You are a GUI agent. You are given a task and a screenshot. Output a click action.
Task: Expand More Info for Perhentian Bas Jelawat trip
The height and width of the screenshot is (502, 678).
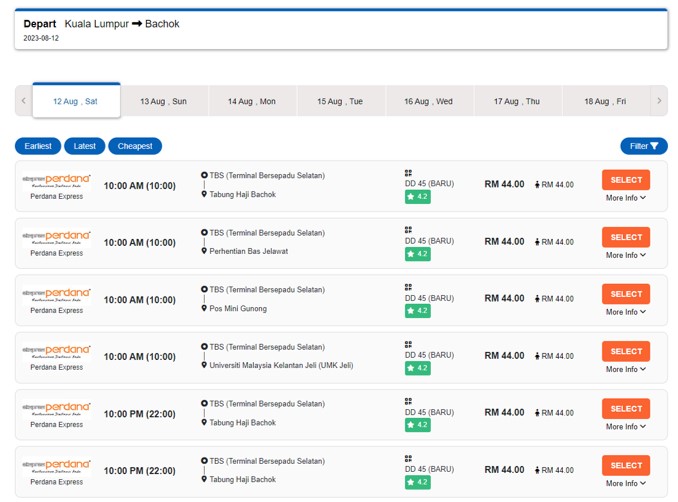point(625,255)
